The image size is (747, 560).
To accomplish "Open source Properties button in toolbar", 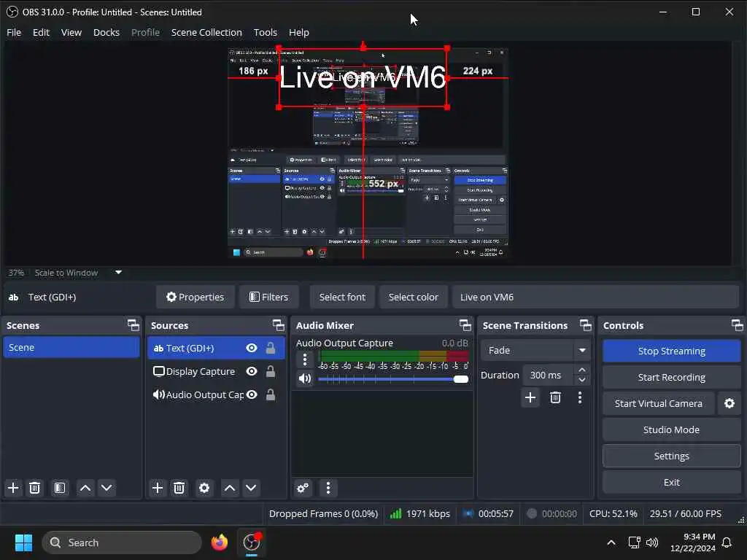I will (196, 297).
